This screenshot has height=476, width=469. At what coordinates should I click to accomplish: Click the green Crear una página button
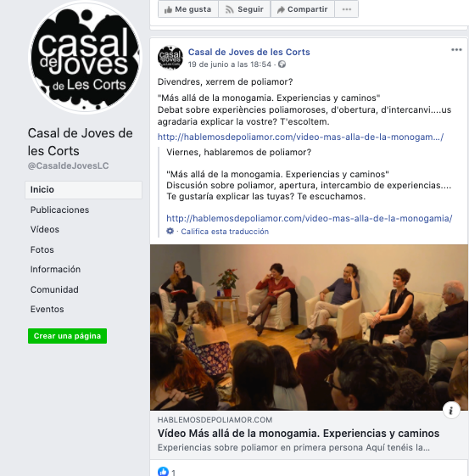(67, 336)
